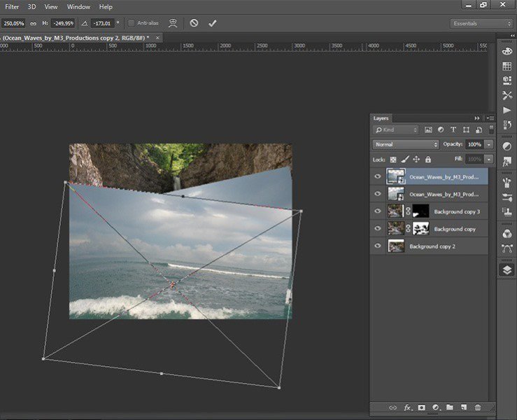Open the Normal blend mode dropdown
The image size is (517, 420).
click(x=406, y=144)
